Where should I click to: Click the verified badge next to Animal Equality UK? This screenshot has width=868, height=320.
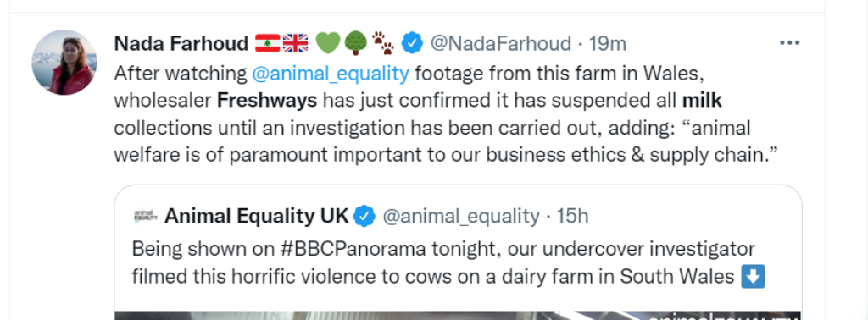pos(364,216)
